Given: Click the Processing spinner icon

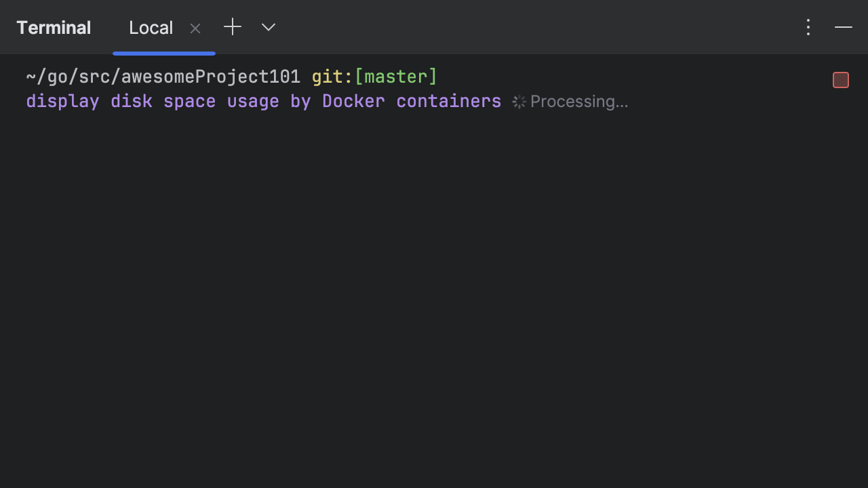Looking at the screenshot, I should (519, 102).
